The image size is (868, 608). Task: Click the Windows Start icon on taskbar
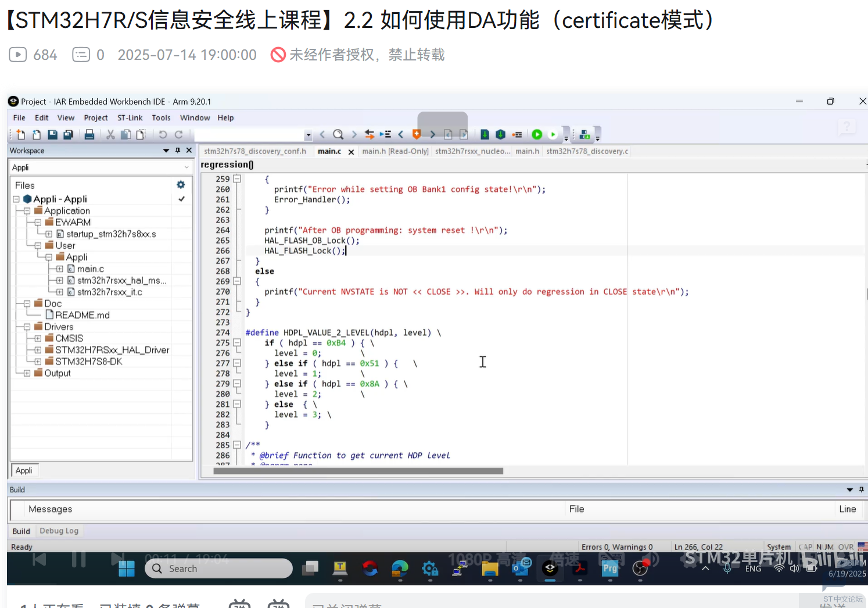(x=127, y=568)
